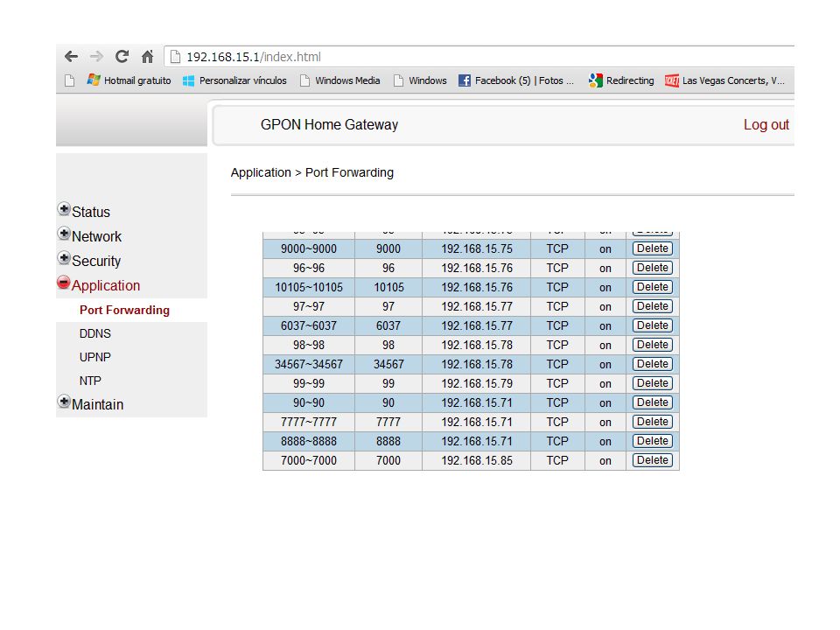This screenshot has width=840, height=630.
Task: Delete the 9000~9000 forwarding rule
Action: click(653, 248)
